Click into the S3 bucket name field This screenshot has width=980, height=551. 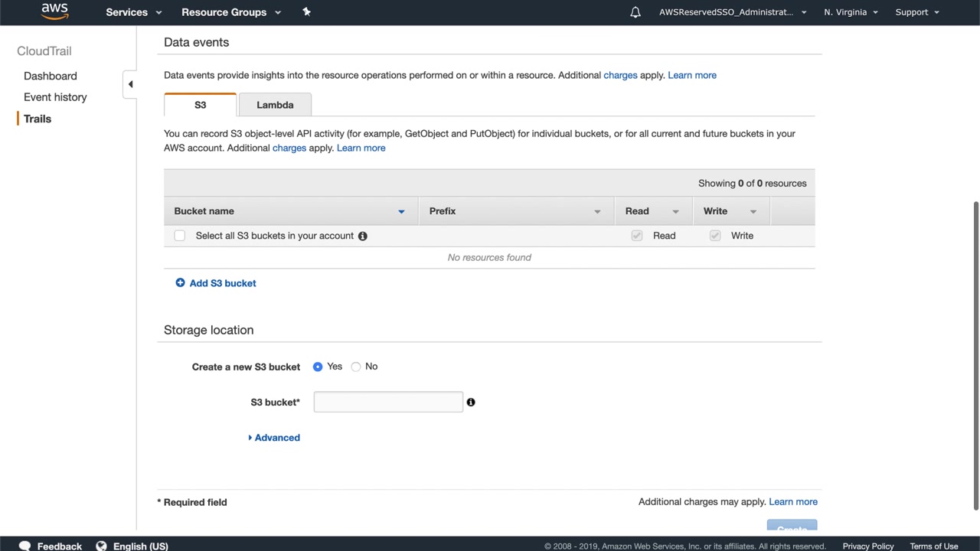click(x=388, y=402)
